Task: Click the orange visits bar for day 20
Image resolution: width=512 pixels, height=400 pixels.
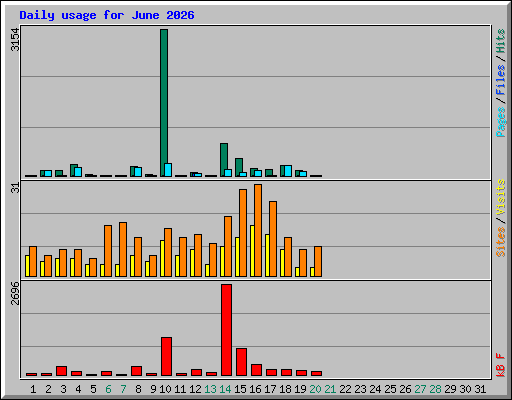Action: click(318, 261)
